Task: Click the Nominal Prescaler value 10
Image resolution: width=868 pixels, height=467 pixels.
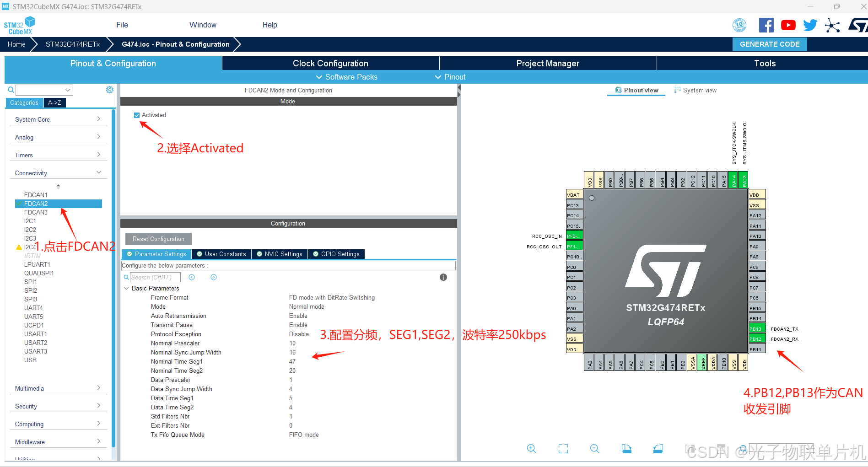Action: tap(292, 343)
